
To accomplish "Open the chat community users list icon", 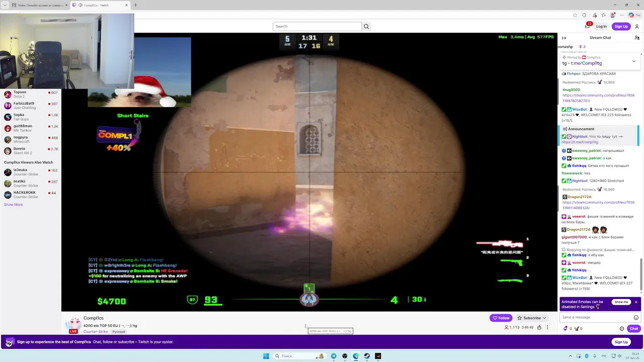I will coord(637,38).
